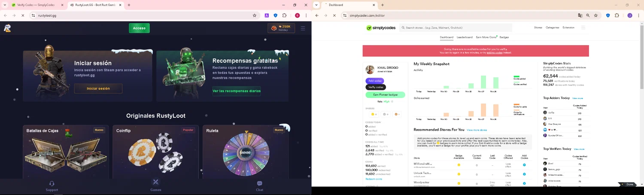Open the Categories menu on SimplyCodes

point(553,27)
